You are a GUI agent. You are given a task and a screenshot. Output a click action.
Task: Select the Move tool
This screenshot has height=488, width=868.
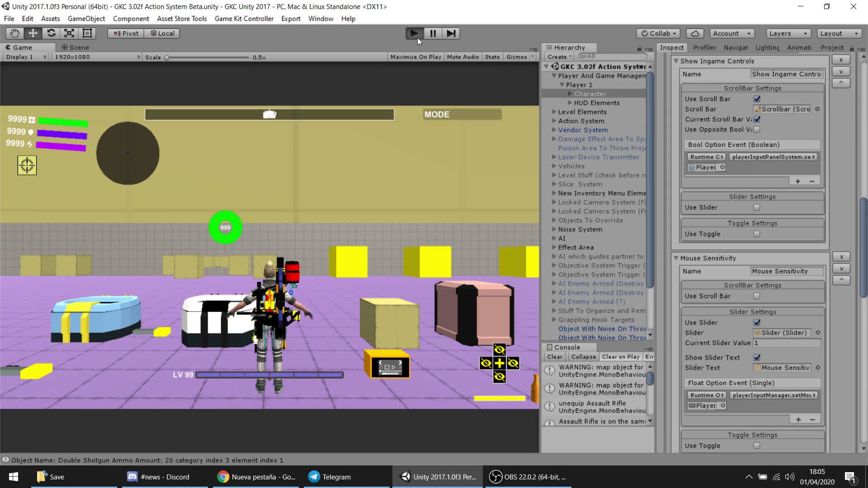click(33, 33)
